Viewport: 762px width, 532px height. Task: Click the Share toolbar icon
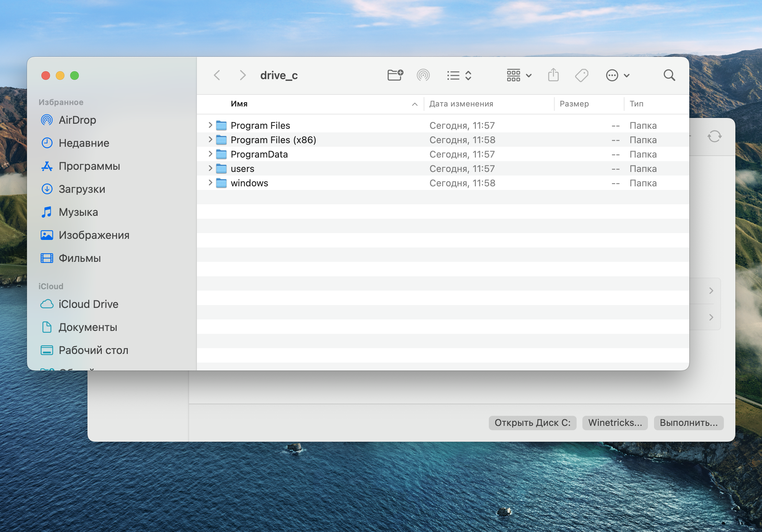[553, 75]
